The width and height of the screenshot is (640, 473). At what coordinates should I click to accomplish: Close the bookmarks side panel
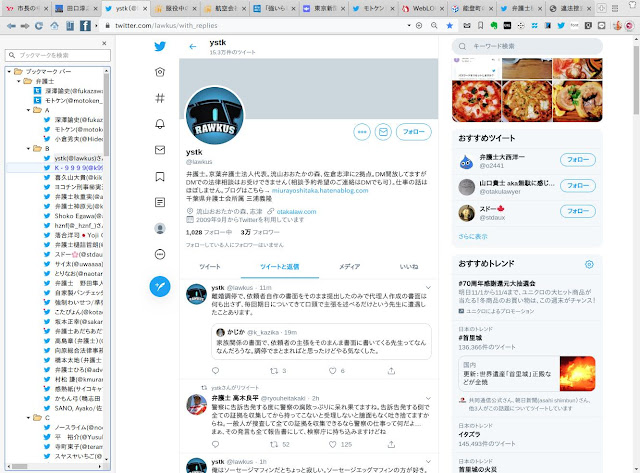pos(104,43)
